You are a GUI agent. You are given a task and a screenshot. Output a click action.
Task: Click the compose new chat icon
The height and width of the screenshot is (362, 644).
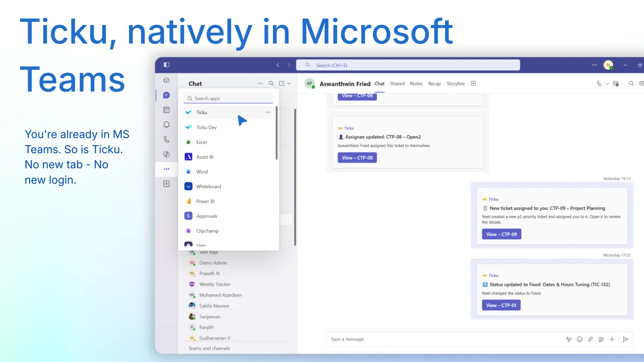click(282, 83)
